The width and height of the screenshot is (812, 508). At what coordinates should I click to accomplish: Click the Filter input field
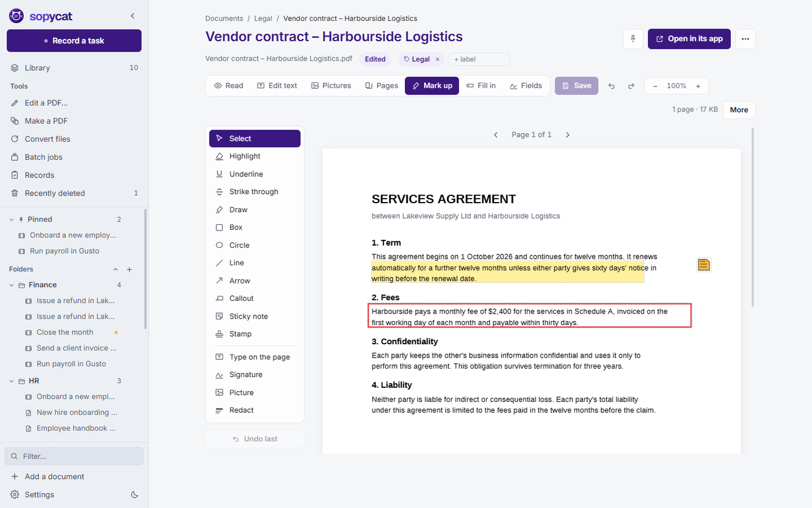click(x=74, y=456)
